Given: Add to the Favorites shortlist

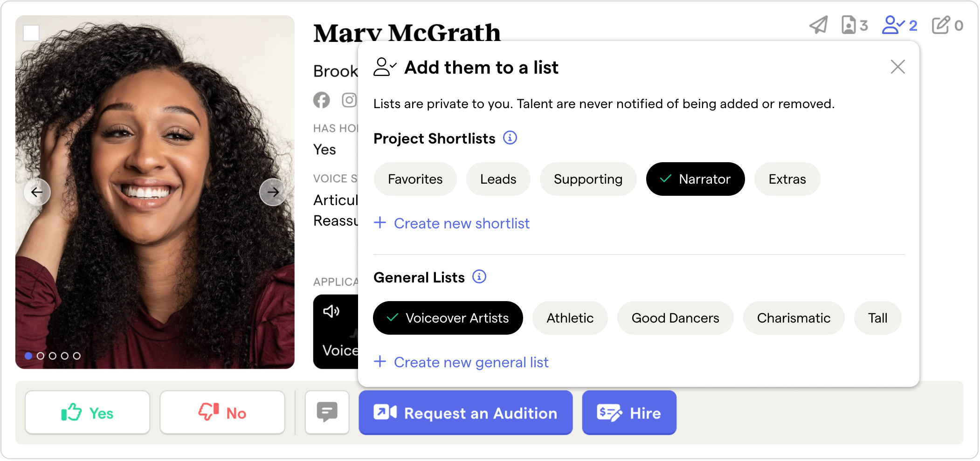Looking at the screenshot, I should coord(415,179).
